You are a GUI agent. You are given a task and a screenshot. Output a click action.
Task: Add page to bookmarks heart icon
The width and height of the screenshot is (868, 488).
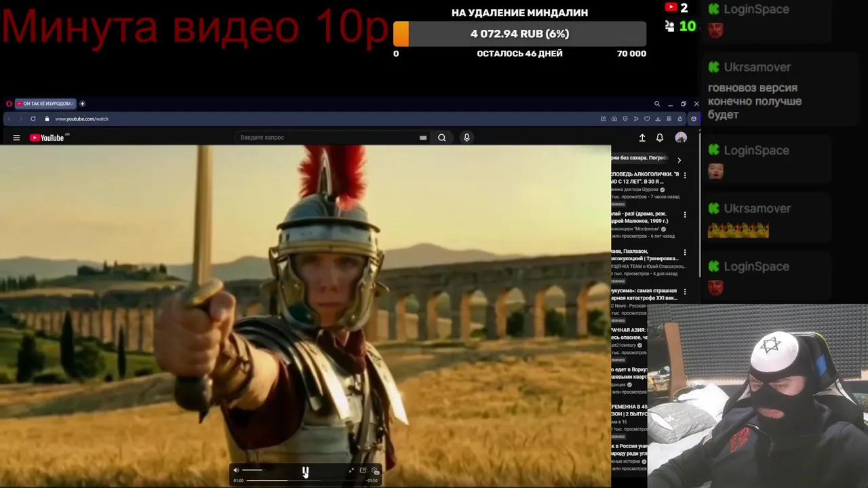coord(647,119)
